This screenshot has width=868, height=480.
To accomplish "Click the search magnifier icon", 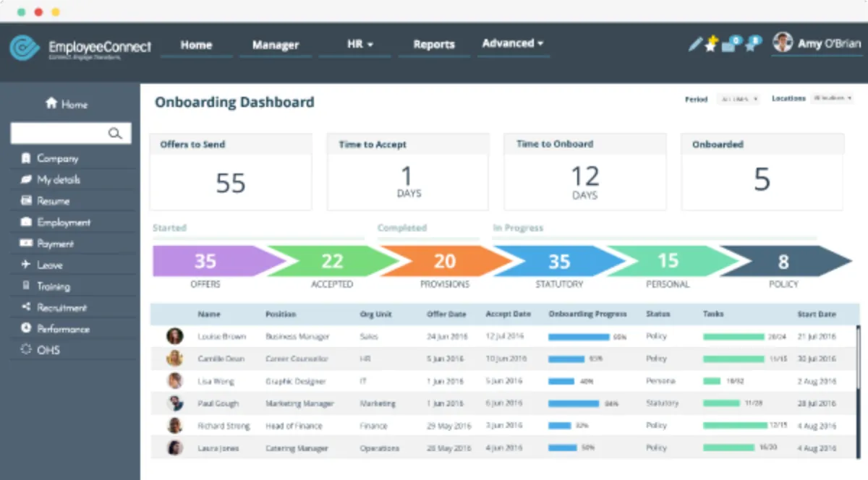I will point(116,133).
